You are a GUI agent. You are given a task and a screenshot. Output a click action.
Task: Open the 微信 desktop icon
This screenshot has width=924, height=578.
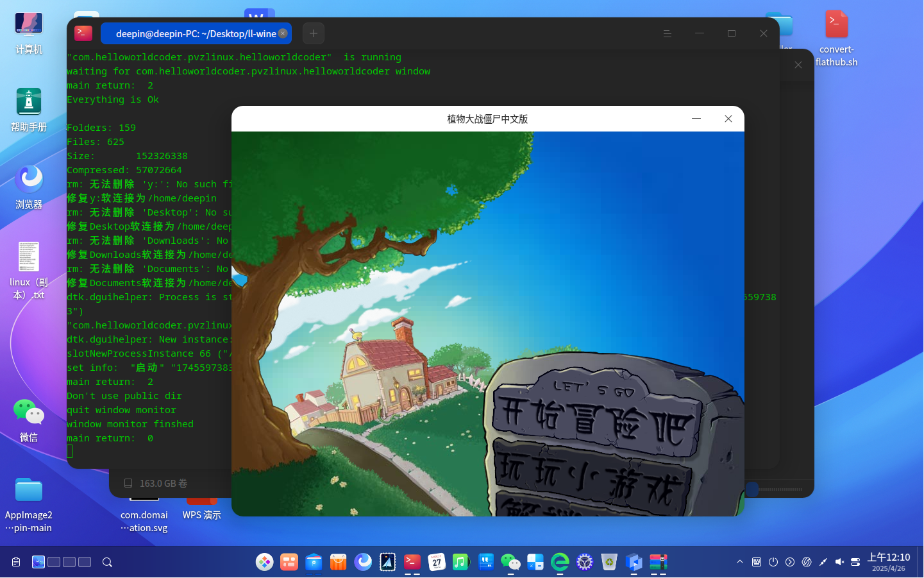(29, 420)
